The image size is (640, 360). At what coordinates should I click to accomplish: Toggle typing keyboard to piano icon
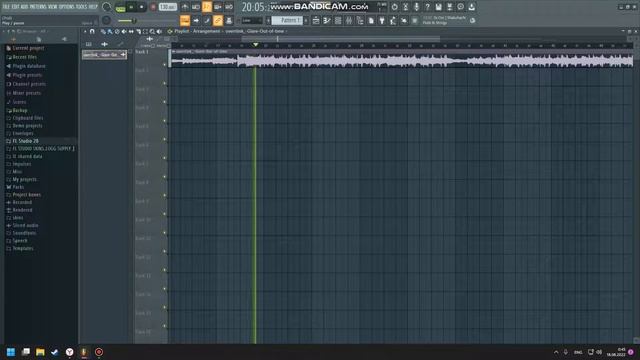pos(185,20)
